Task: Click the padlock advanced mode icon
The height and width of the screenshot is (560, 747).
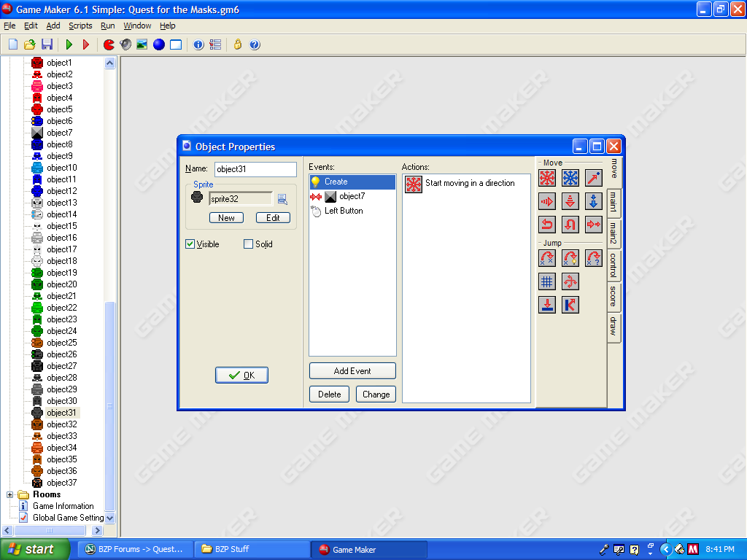Action: (x=238, y=44)
